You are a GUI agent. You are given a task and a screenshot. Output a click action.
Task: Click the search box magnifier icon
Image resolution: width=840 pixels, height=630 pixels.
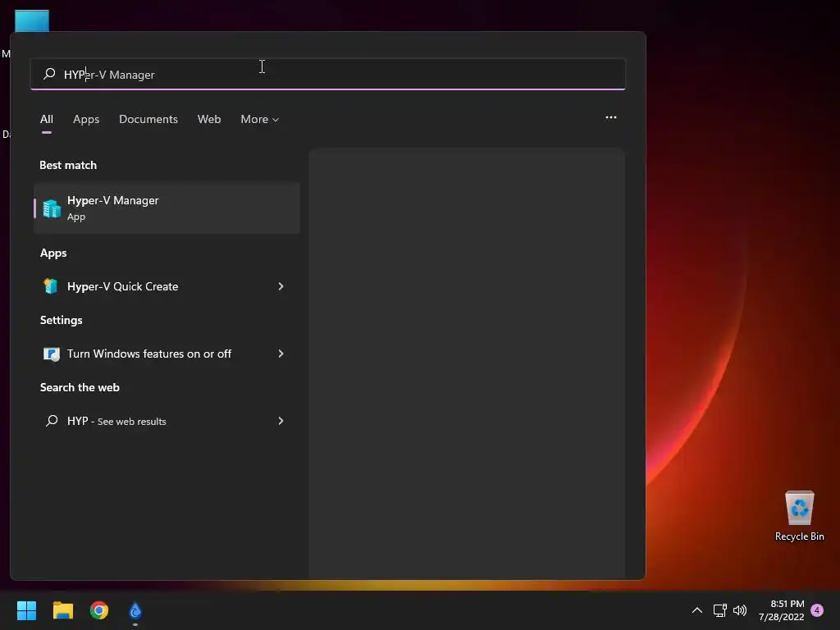pyautogui.click(x=49, y=73)
